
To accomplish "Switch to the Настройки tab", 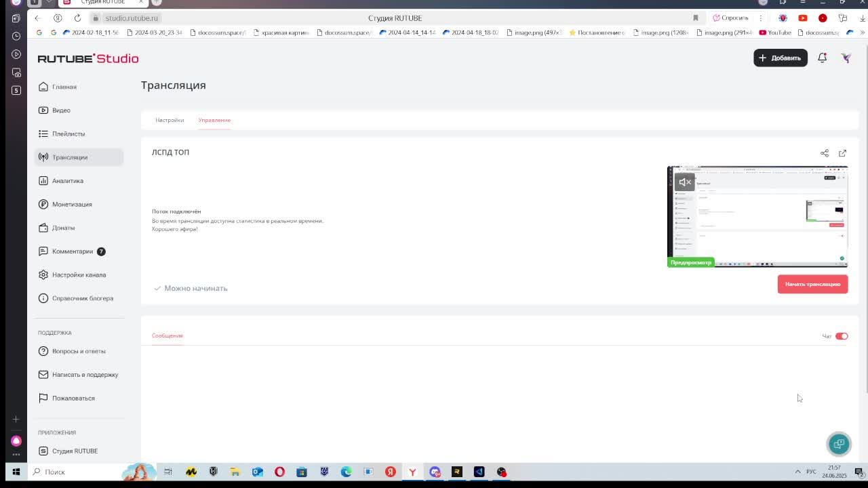I will point(170,120).
